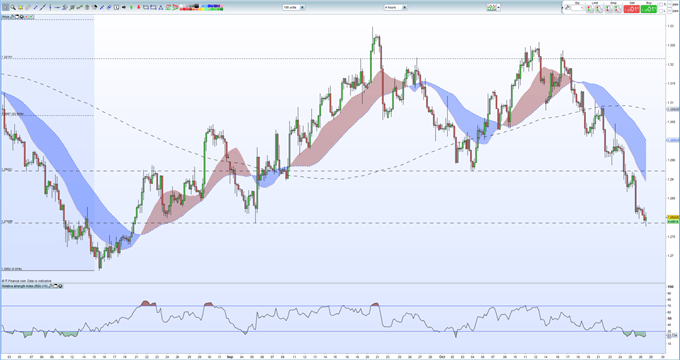The width and height of the screenshot is (680, 360).
Task: Click the black left arrow tool
Action: click(x=124, y=7)
